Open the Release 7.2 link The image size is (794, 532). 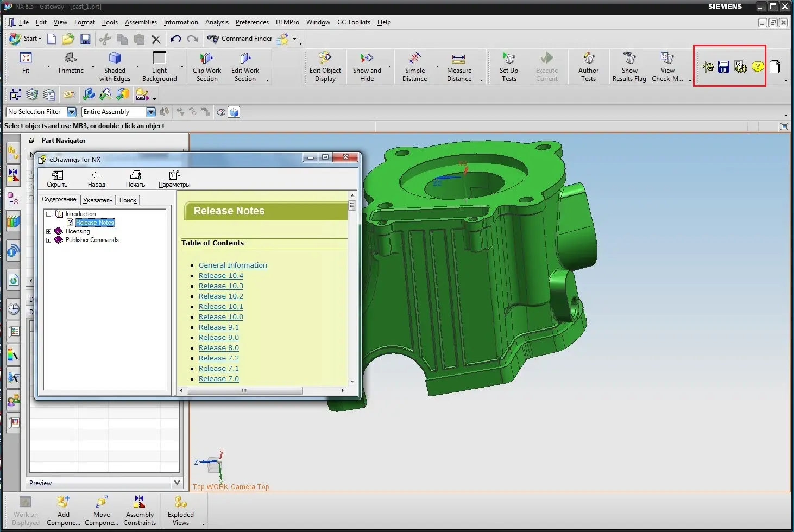coord(219,358)
